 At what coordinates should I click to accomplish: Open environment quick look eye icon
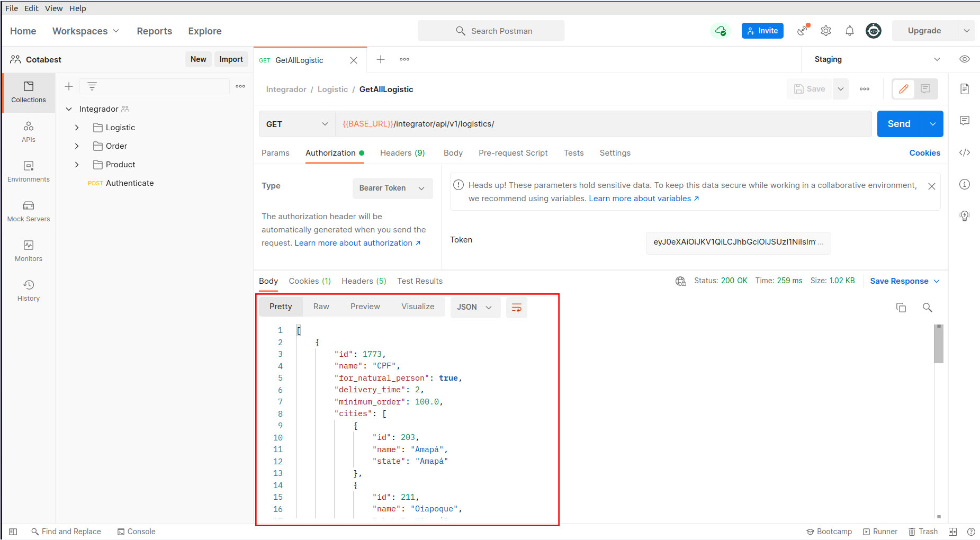click(965, 59)
